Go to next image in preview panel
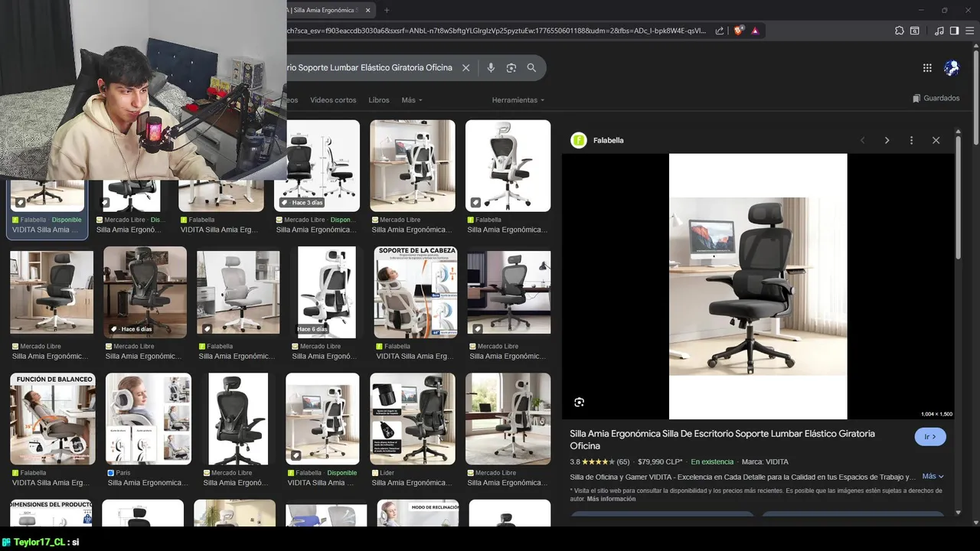This screenshot has height=551, width=980. [x=887, y=140]
